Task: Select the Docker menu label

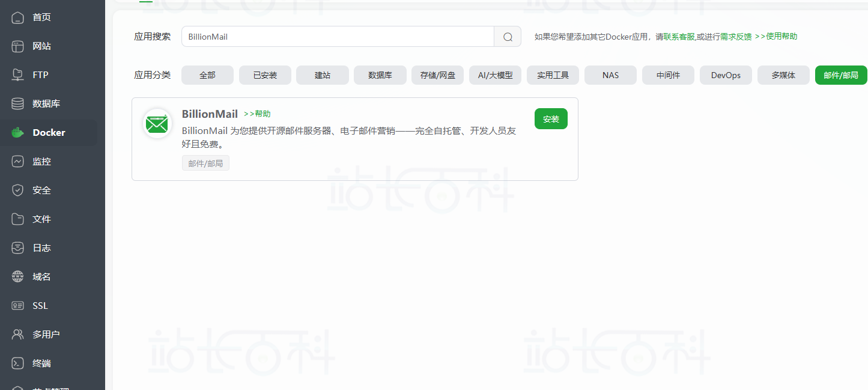Action: 49,132
